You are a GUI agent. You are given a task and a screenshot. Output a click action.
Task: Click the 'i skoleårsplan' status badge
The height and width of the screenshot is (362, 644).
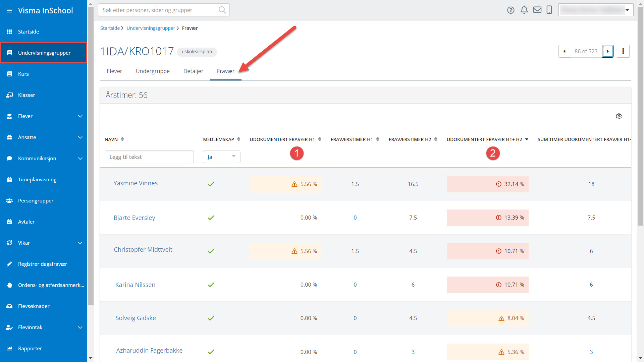click(x=197, y=52)
